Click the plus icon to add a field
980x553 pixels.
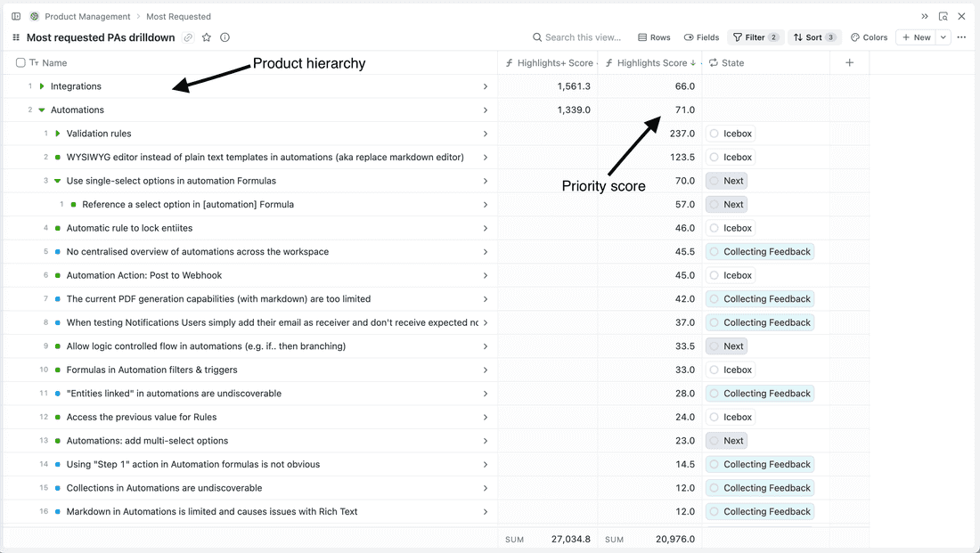pyautogui.click(x=849, y=62)
